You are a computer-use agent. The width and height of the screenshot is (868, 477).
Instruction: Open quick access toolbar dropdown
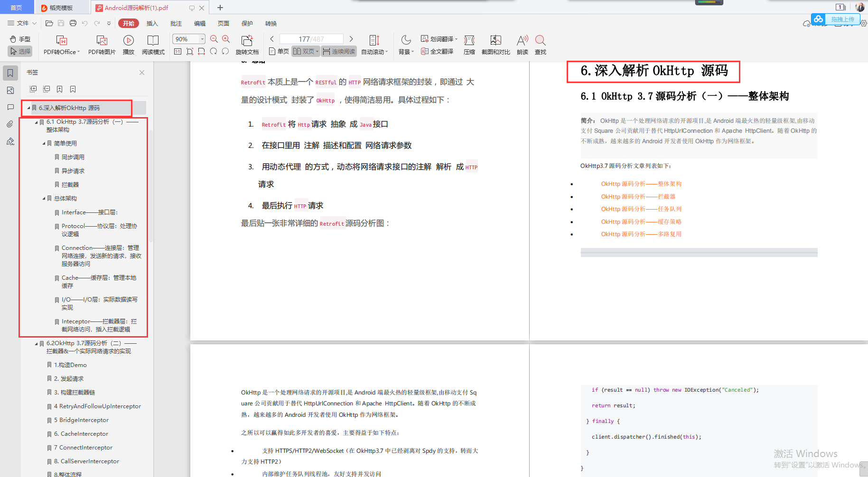point(109,23)
